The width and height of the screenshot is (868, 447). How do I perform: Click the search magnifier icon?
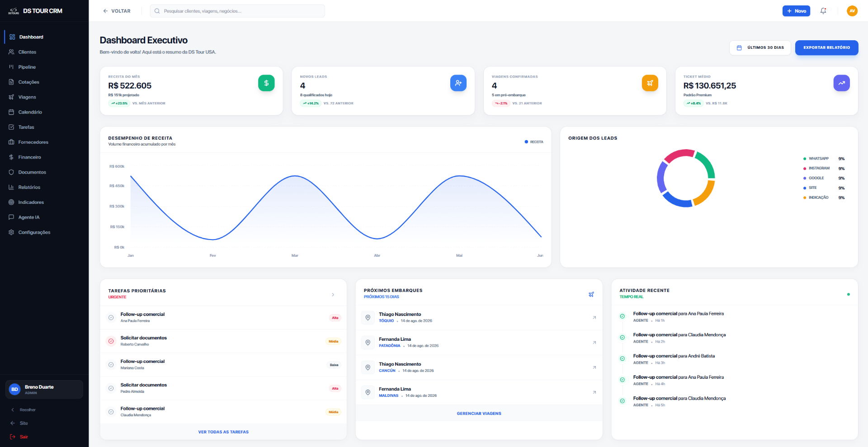tap(157, 11)
